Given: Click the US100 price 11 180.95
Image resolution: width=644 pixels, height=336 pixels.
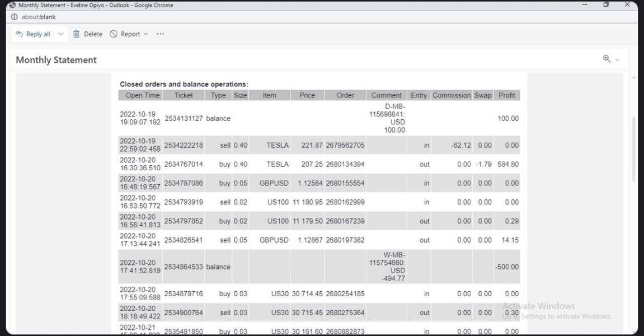Looking at the screenshot, I should click(307, 202).
